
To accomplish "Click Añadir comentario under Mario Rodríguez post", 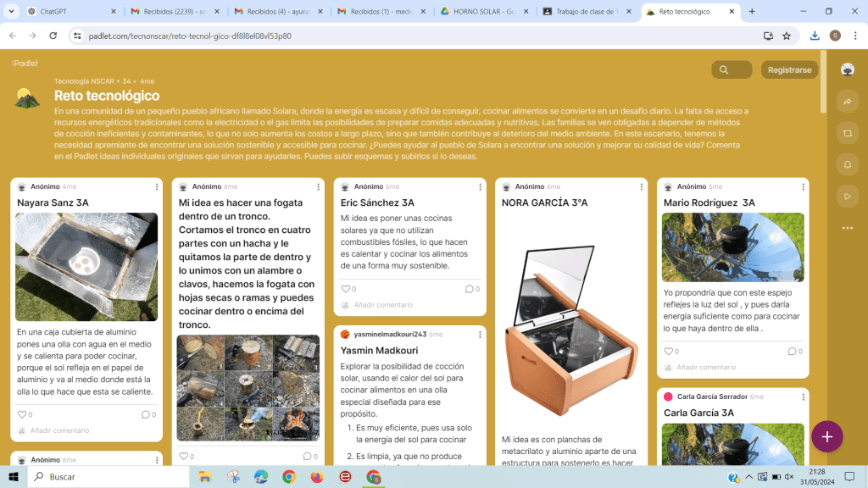I will 705,367.
